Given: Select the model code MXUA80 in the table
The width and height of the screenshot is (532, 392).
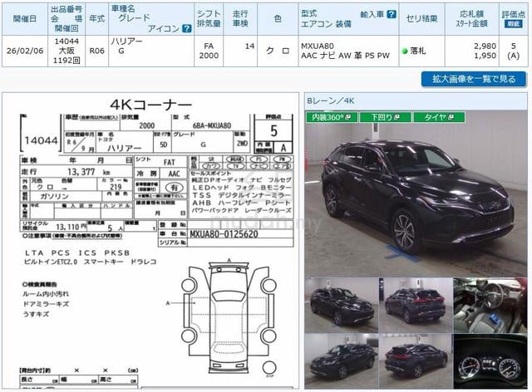Looking at the screenshot, I should pos(318,46).
